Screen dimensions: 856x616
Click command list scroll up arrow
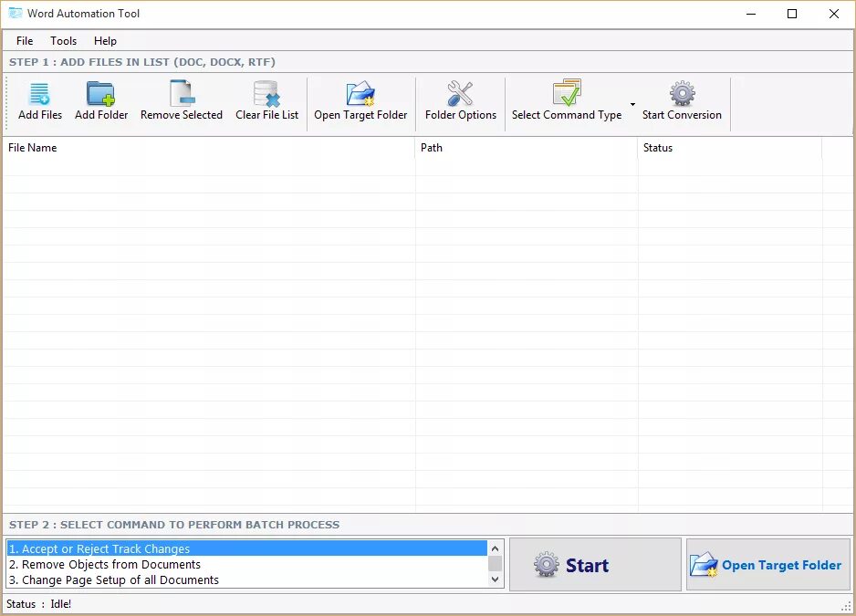pyautogui.click(x=496, y=548)
